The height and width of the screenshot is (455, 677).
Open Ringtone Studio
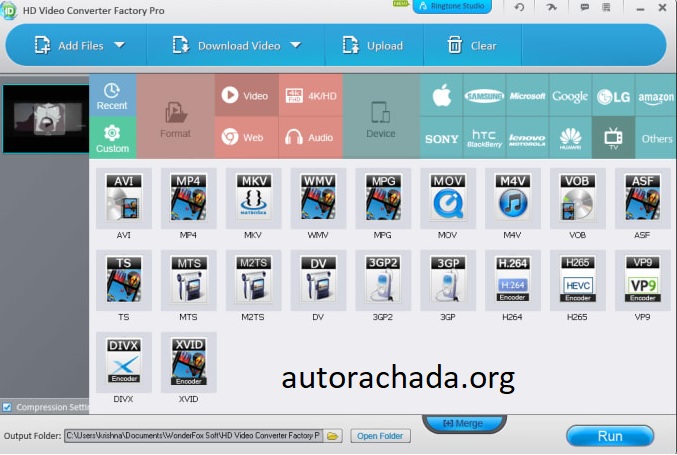[x=452, y=6]
